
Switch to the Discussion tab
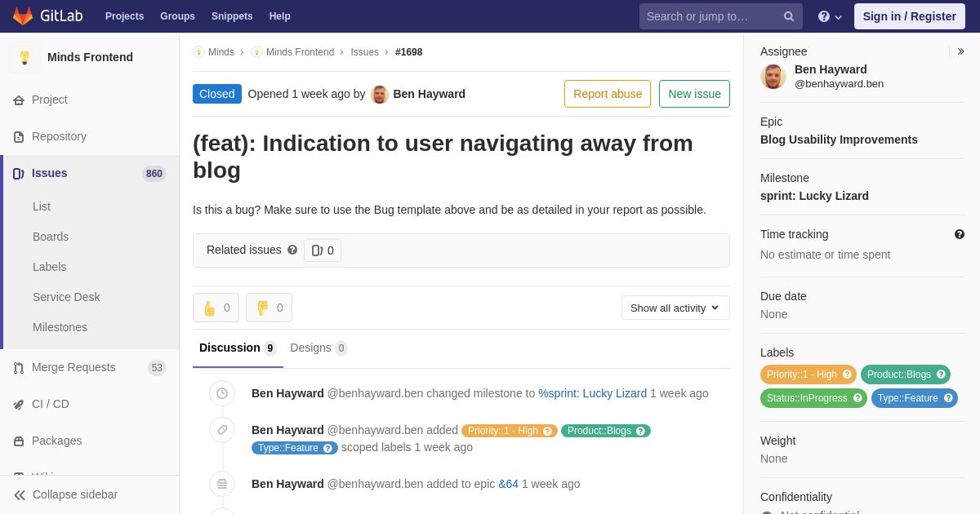click(x=238, y=348)
